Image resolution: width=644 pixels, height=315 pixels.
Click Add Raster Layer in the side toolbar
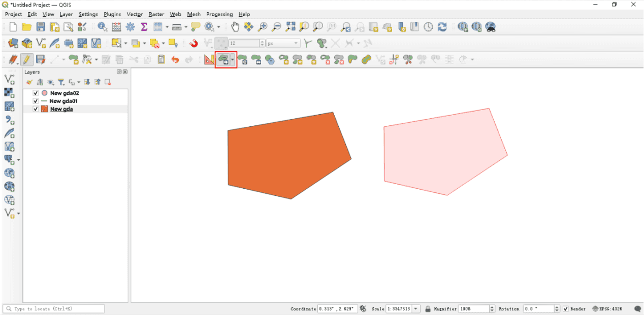pyautogui.click(x=9, y=93)
